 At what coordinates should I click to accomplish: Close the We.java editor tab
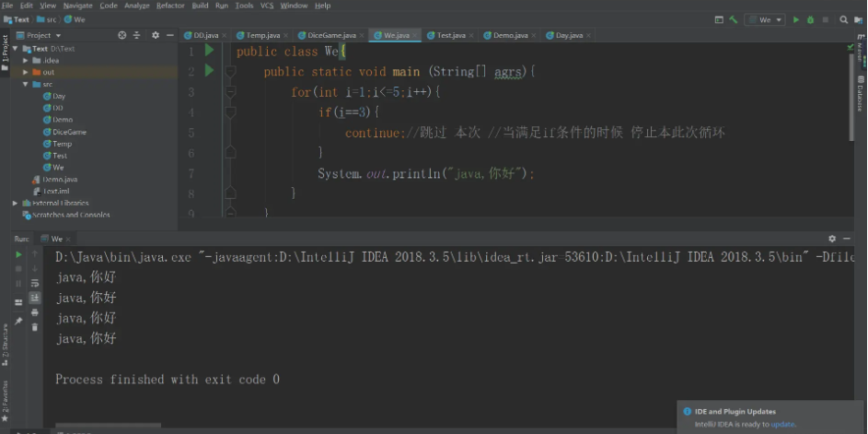click(x=414, y=35)
